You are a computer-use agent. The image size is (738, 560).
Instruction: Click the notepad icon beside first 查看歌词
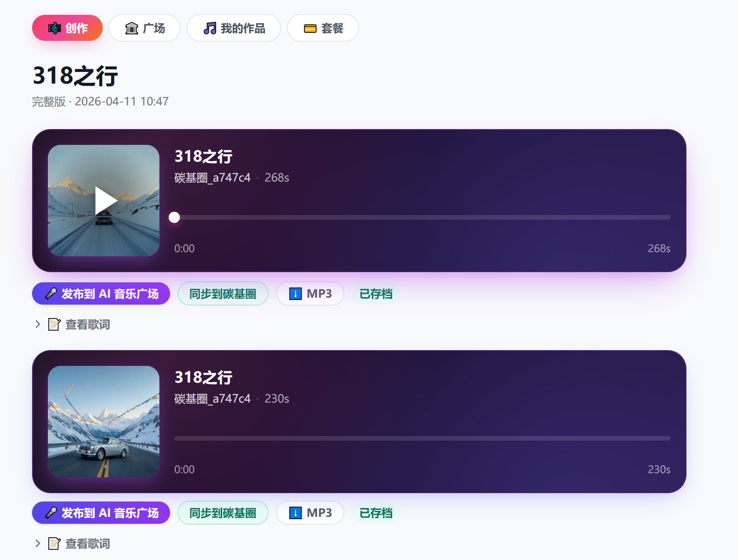coord(54,325)
